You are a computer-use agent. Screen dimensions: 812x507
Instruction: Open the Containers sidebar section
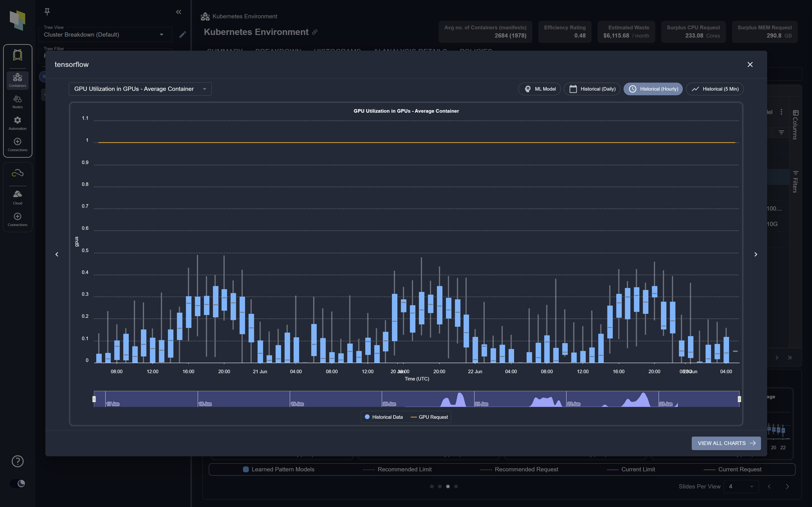point(17,81)
